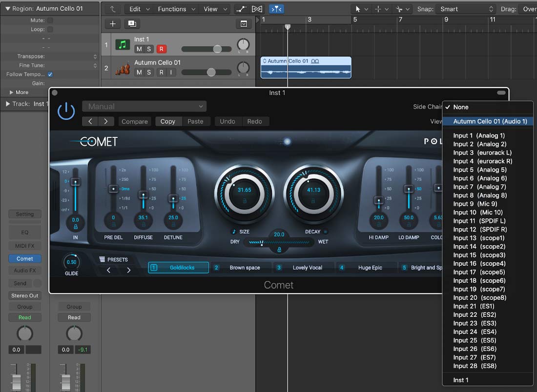Expand the More disclosure triangle
This screenshot has height=392, width=537.
pyautogui.click(x=11, y=92)
